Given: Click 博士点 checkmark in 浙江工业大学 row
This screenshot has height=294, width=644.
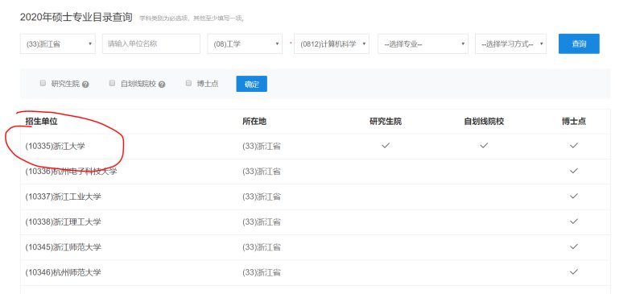Looking at the screenshot, I should (574, 197).
